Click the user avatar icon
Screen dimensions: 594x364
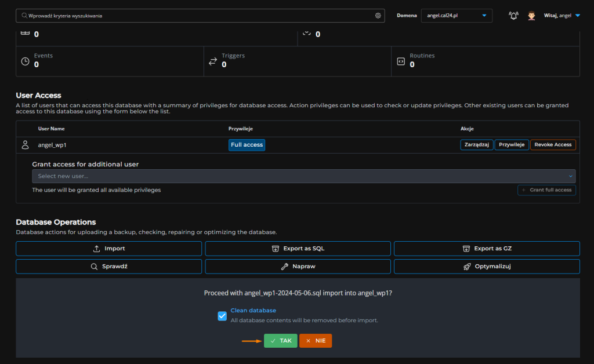(531, 16)
